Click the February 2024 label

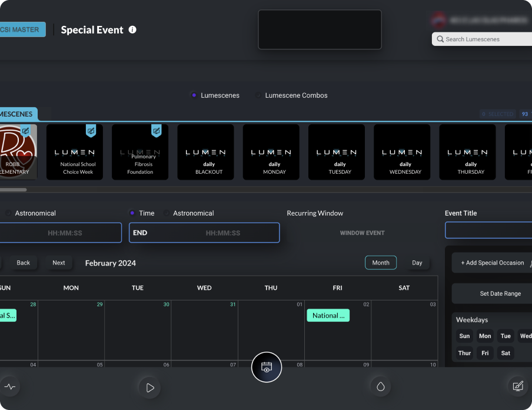110,263
